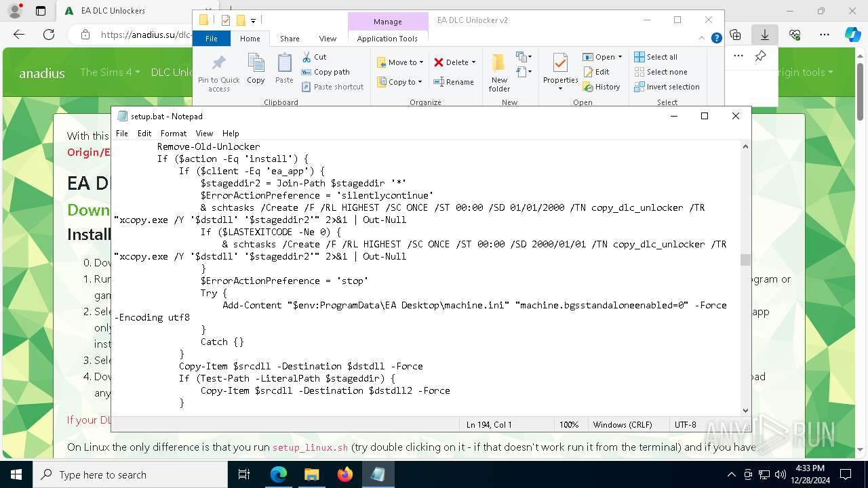Click Notepad vertical scrollbar thumb

click(x=745, y=260)
